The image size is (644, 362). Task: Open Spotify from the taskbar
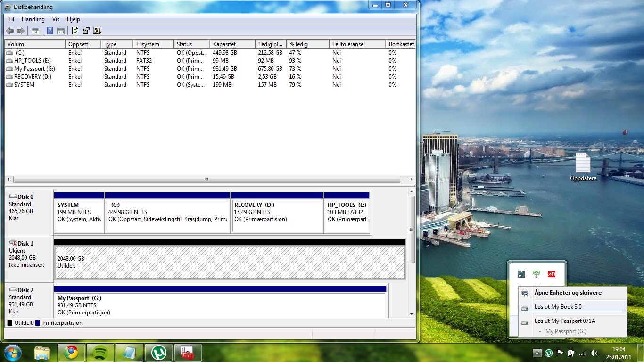100,353
